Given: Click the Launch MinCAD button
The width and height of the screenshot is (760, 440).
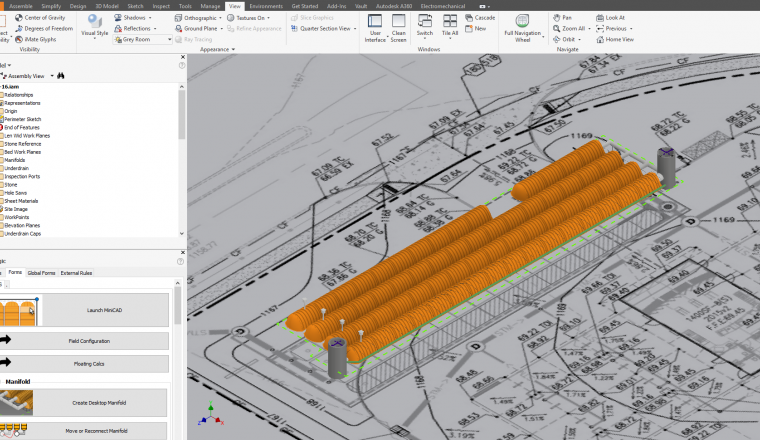Looking at the screenshot, I should coord(104,310).
